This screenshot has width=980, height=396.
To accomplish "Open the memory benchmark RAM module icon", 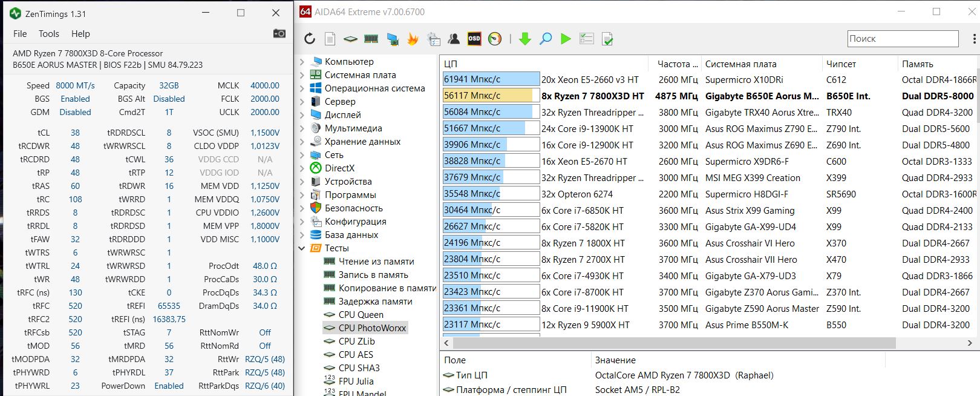I will (371, 39).
